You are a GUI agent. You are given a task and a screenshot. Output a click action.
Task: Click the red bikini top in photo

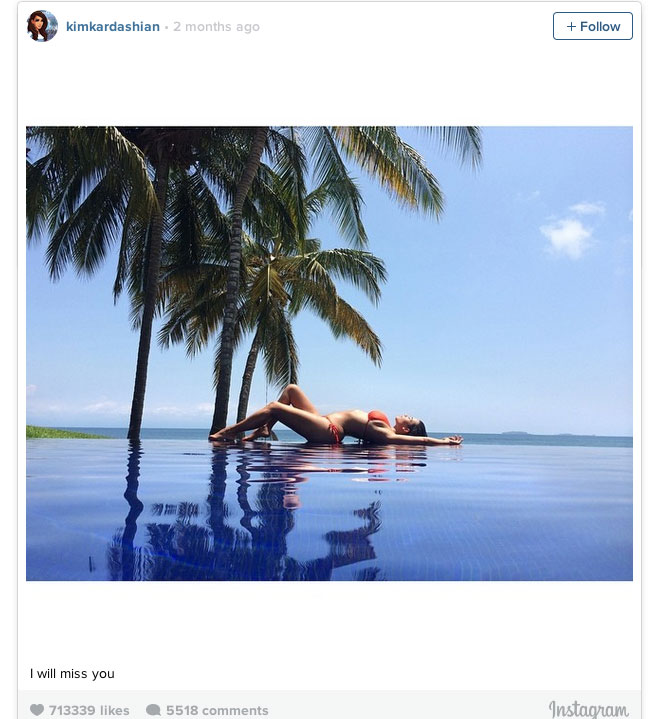coord(378,417)
